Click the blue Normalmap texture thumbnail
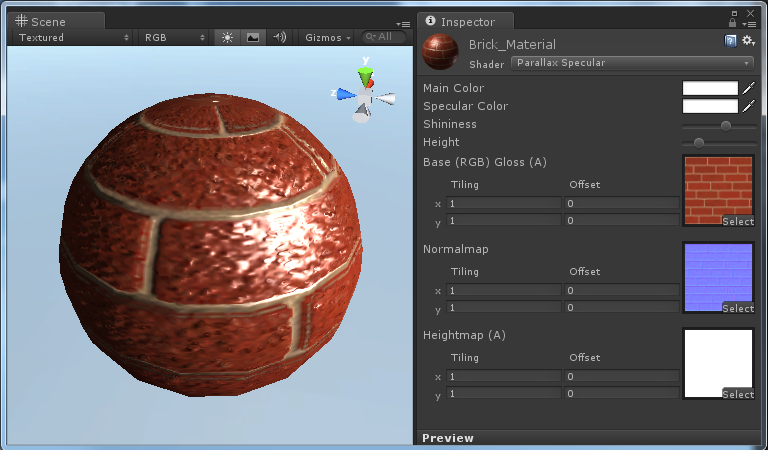This screenshot has height=450, width=768. click(718, 278)
